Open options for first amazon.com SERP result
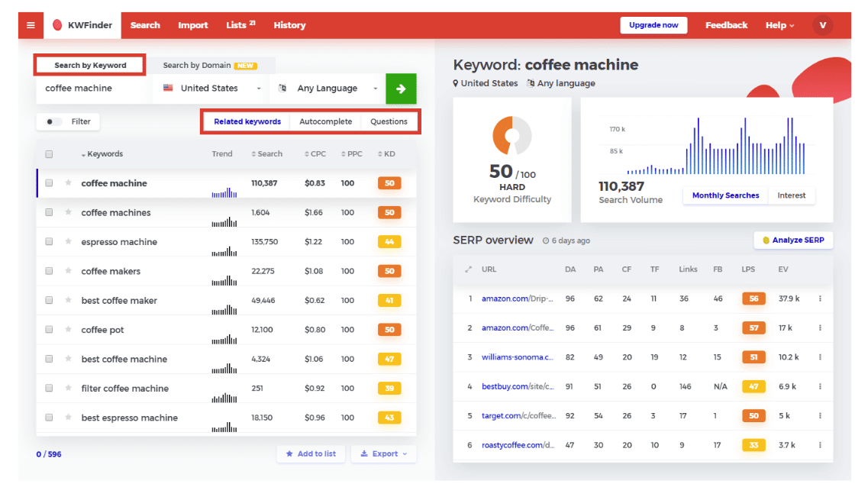The width and height of the screenshot is (868, 484). point(820,298)
